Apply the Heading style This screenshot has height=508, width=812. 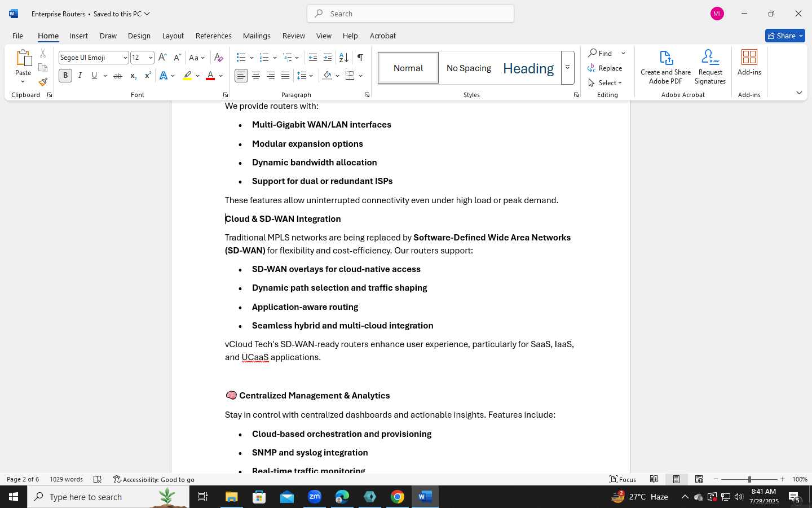click(x=528, y=68)
